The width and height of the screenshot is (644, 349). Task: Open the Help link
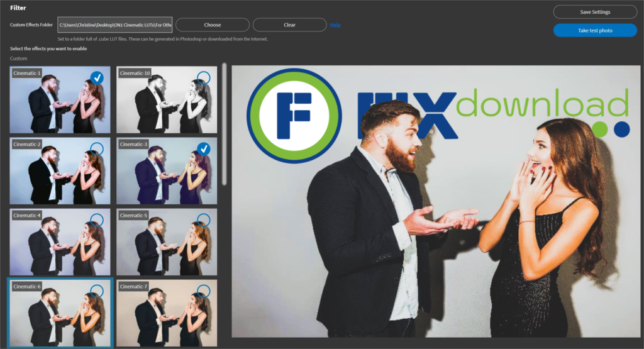335,25
